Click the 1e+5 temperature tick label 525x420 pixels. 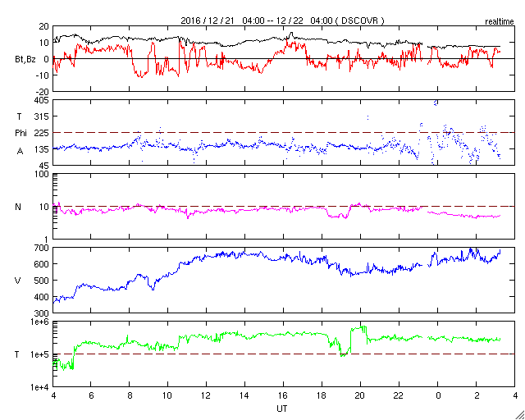(x=42, y=354)
